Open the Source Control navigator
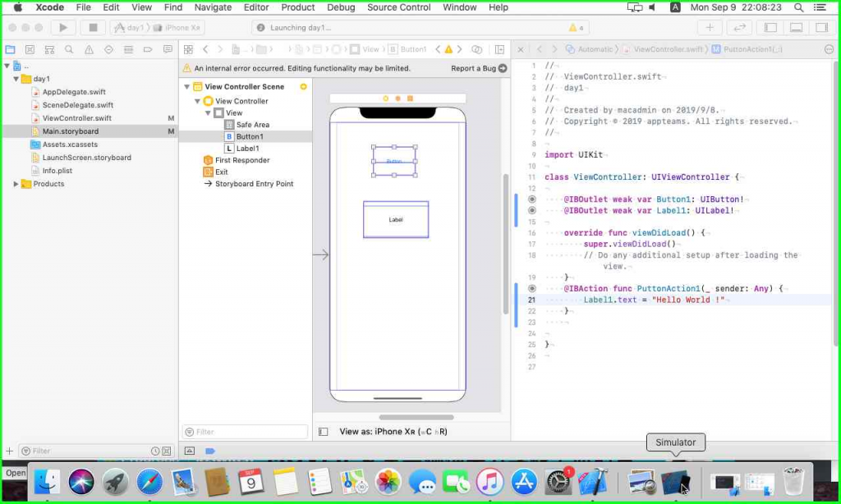 point(30,49)
